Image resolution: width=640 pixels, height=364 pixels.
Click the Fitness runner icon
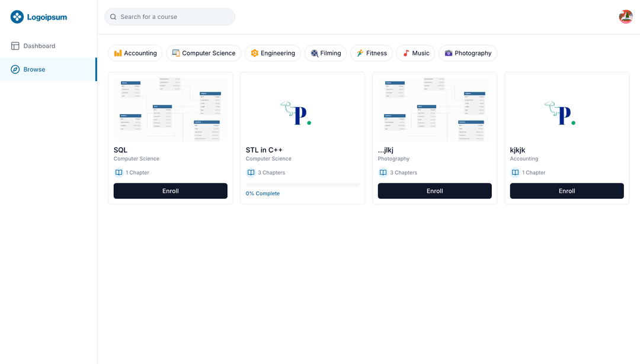359,53
